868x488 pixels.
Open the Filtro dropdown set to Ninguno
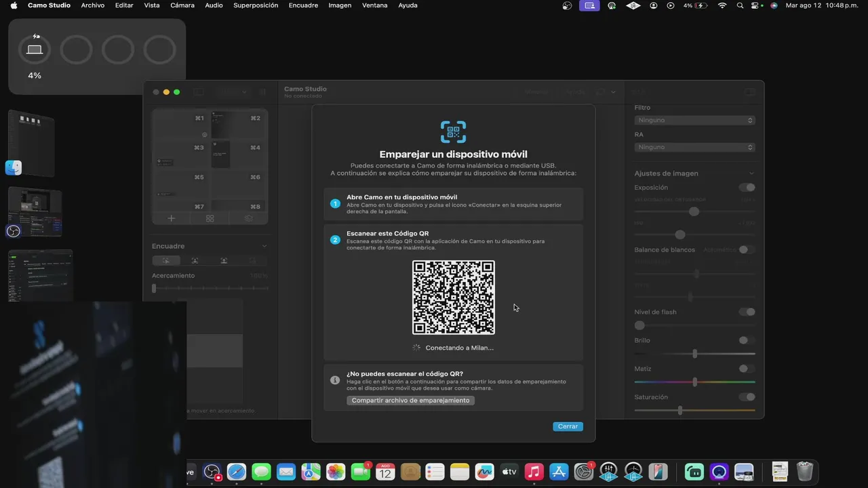(x=694, y=120)
